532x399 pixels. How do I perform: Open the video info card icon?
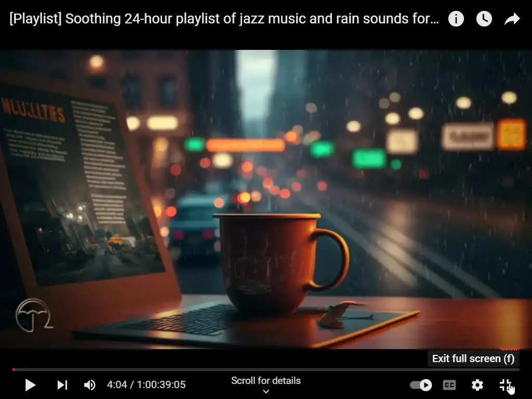[x=456, y=19]
